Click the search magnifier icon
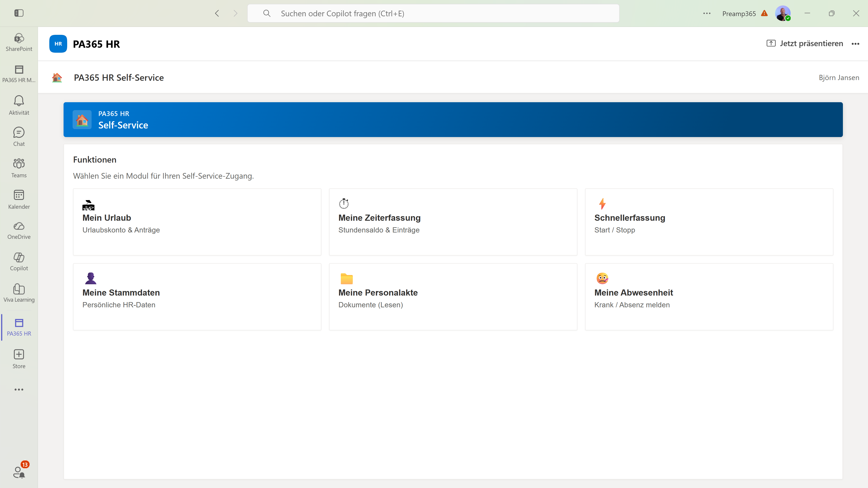 (267, 13)
